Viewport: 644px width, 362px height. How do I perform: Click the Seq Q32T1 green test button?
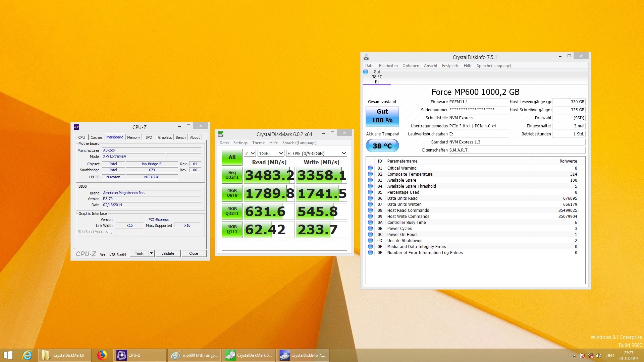pos(232,175)
